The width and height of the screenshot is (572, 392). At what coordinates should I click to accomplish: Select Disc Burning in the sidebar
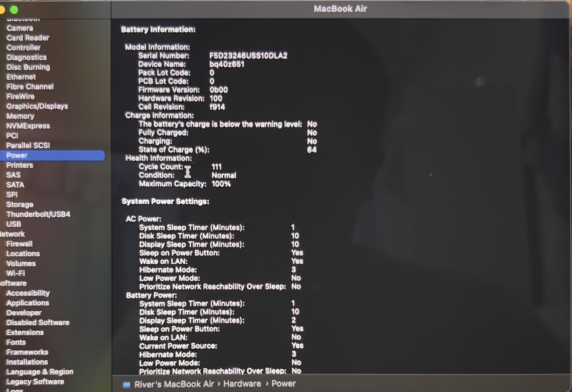(x=28, y=68)
